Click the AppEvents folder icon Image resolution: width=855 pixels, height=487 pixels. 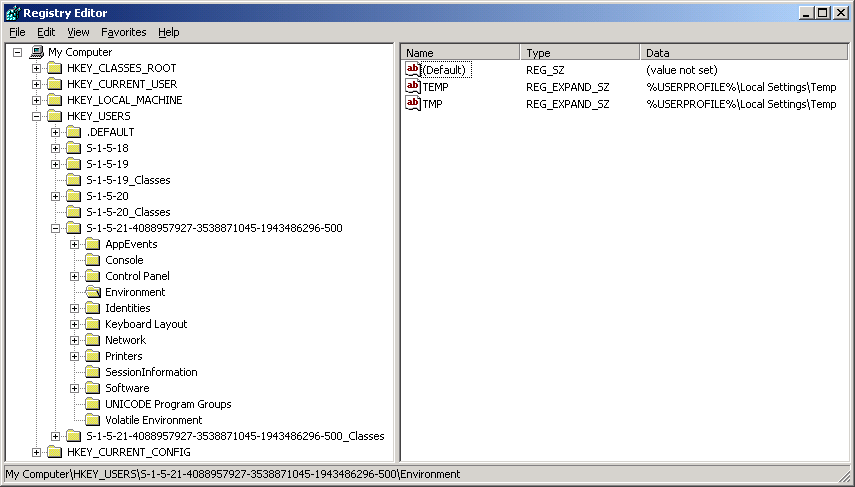[x=93, y=244]
